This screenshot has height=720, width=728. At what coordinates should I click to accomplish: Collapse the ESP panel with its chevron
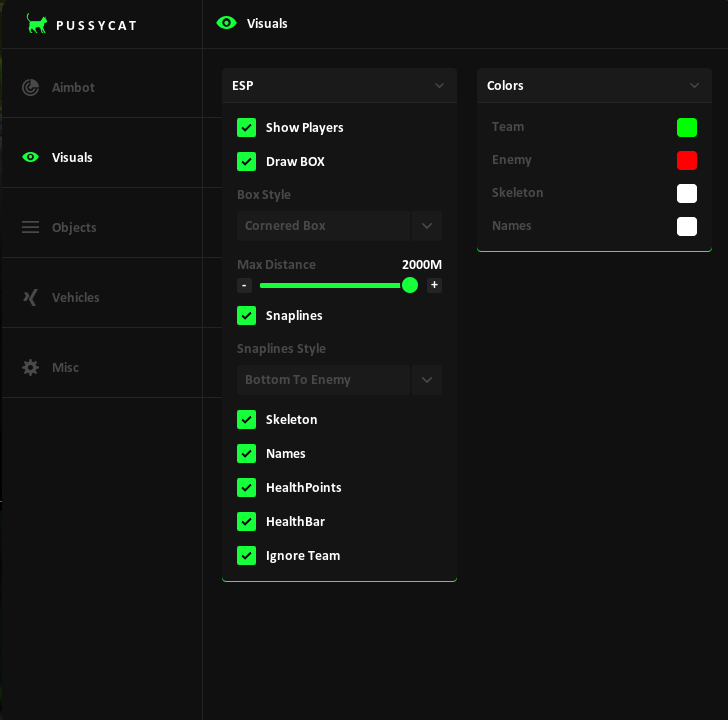click(x=439, y=85)
